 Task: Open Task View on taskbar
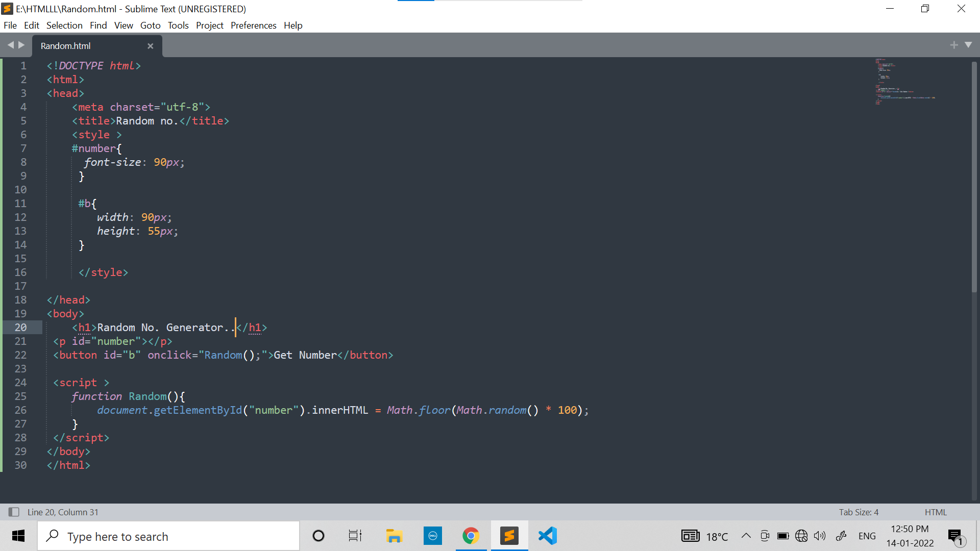click(355, 536)
